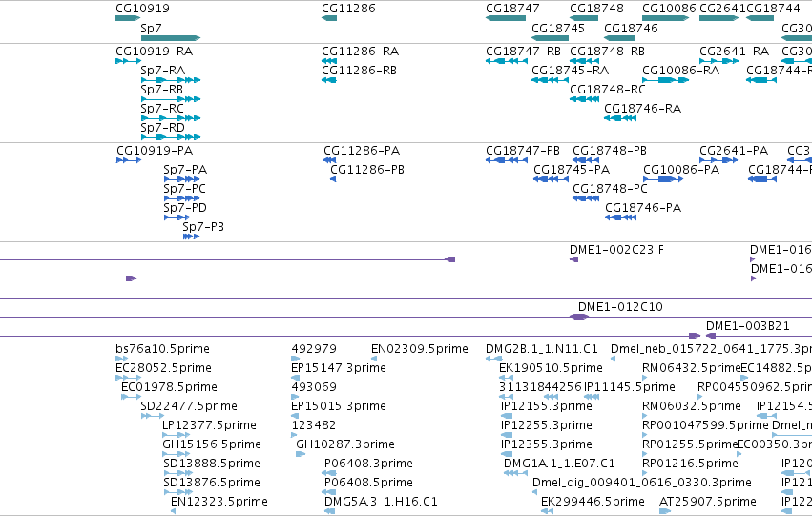This screenshot has width=812, height=516.
Task: Select the EP15015.3prime label
Action: [339, 406]
